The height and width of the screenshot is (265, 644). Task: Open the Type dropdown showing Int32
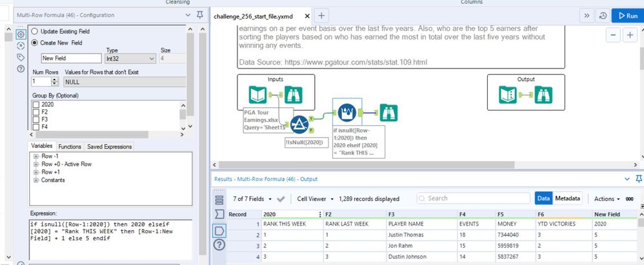(130, 59)
